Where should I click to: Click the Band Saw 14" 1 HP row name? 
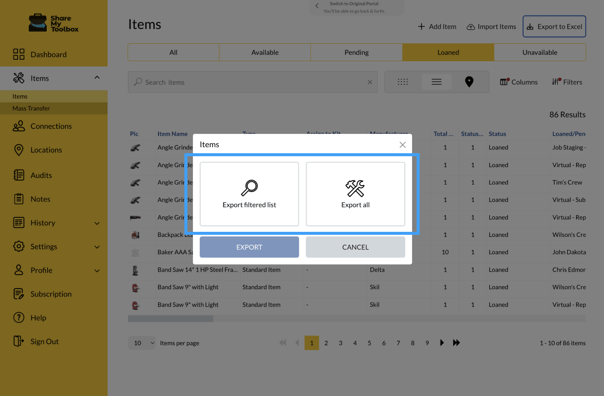pyautogui.click(x=198, y=270)
